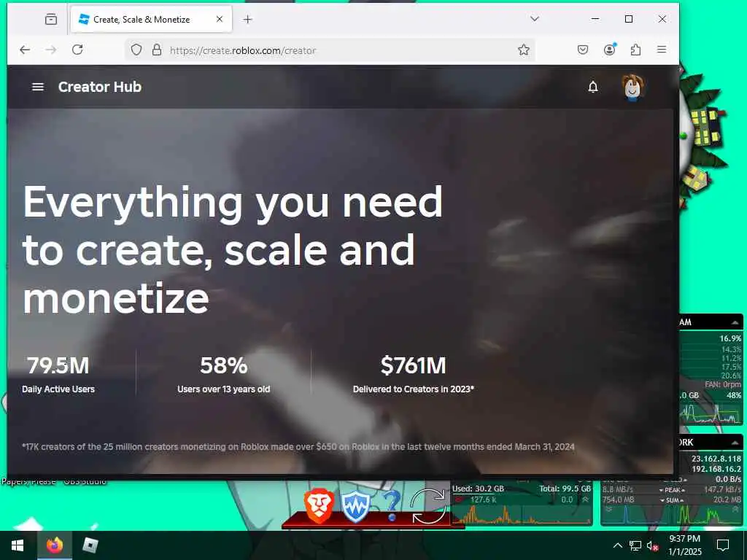This screenshot has height=560, width=747.
Task: Click the "Total: 99.5 GB" disk reading
Action: pos(565,489)
